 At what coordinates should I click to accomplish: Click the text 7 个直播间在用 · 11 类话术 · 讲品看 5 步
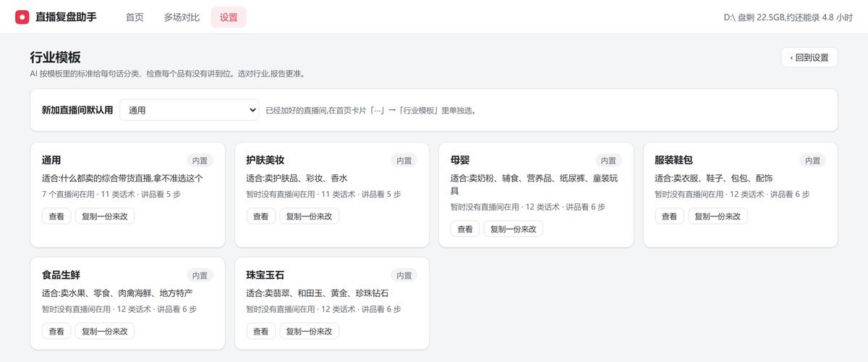pyautogui.click(x=112, y=194)
